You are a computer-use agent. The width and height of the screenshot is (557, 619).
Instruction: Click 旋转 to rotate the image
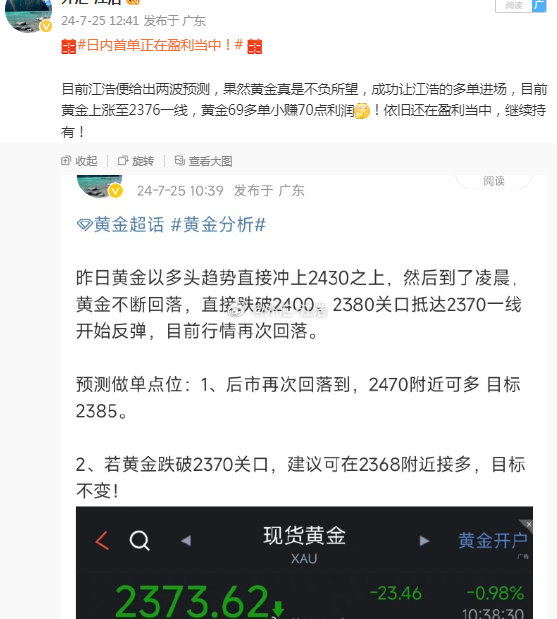point(143,161)
